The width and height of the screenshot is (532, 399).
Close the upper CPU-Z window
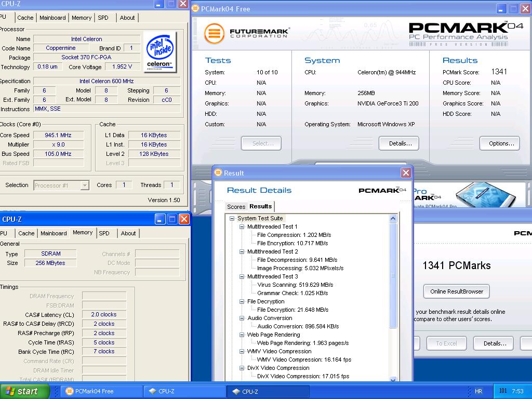point(183,4)
